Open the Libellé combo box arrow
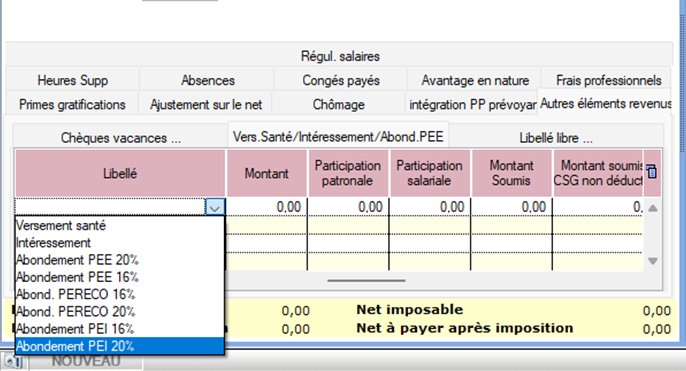Screen dimensions: 686x371 pos(214,207)
